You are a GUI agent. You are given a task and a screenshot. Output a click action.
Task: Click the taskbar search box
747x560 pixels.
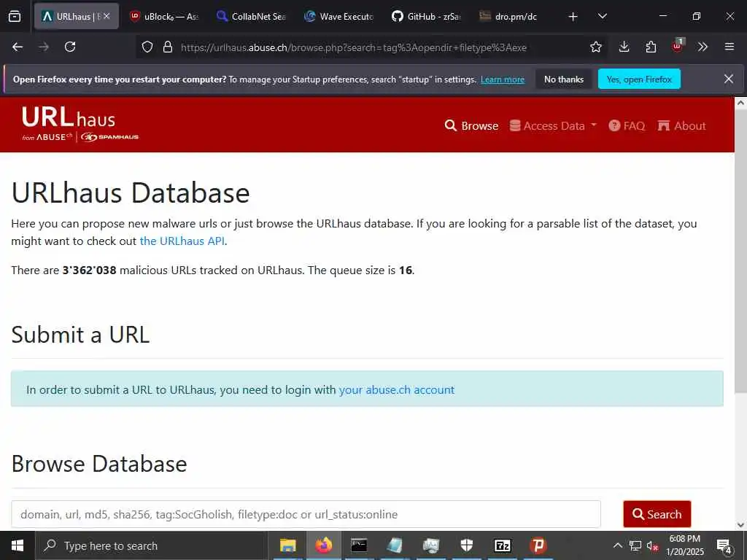click(150, 545)
